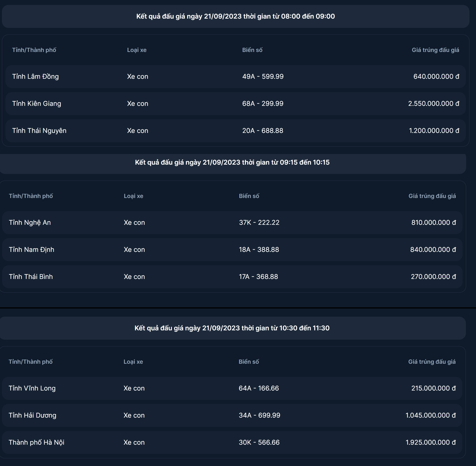Click the 1.925.000.000 đ winning price
This screenshot has height=466, width=476.
[x=430, y=442]
